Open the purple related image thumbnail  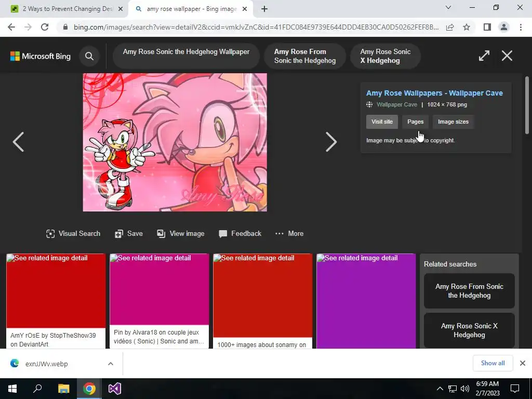pos(366,301)
